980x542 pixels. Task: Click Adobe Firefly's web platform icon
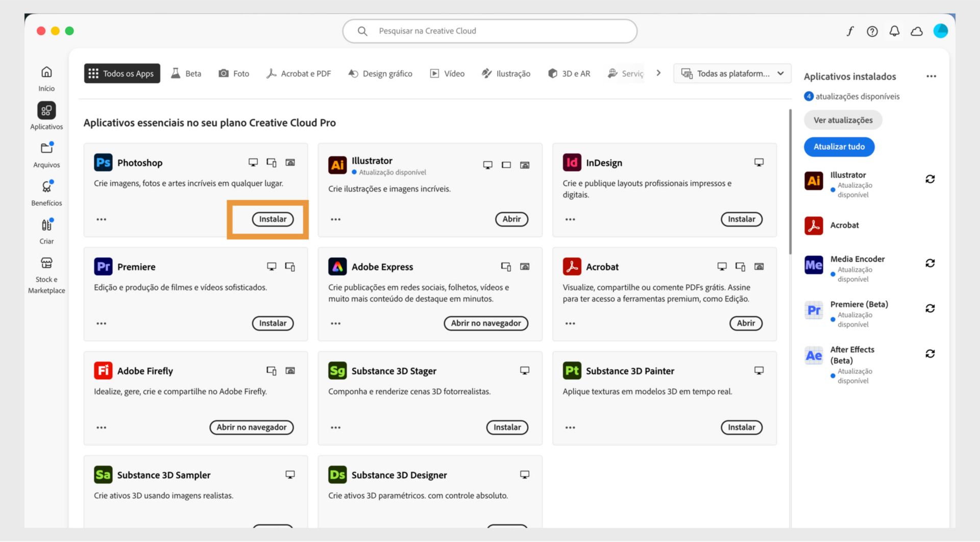(290, 371)
